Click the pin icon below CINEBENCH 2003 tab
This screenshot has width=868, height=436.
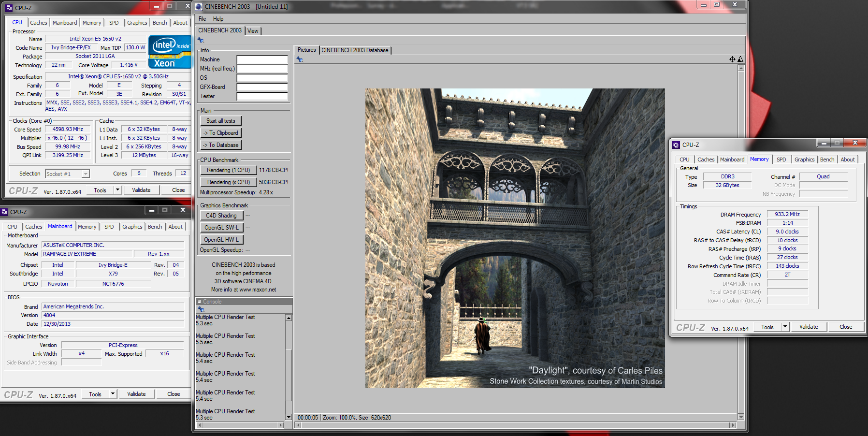pyautogui.click(x=201, y=40)
